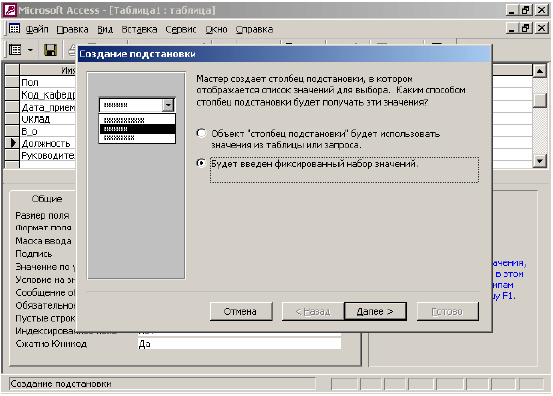Click the Далее button
The width and height of the screenshot is (553, 396).
click(x=375, y=311)
